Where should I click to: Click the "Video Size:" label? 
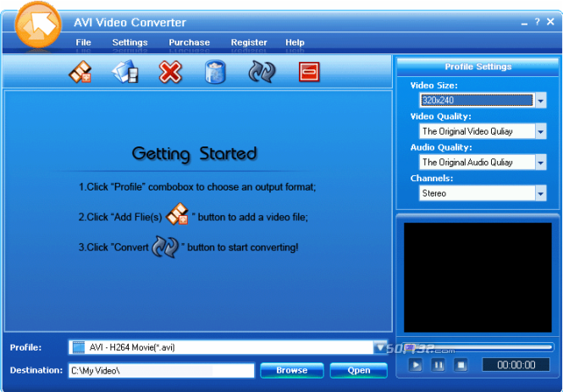coord(433,86)
